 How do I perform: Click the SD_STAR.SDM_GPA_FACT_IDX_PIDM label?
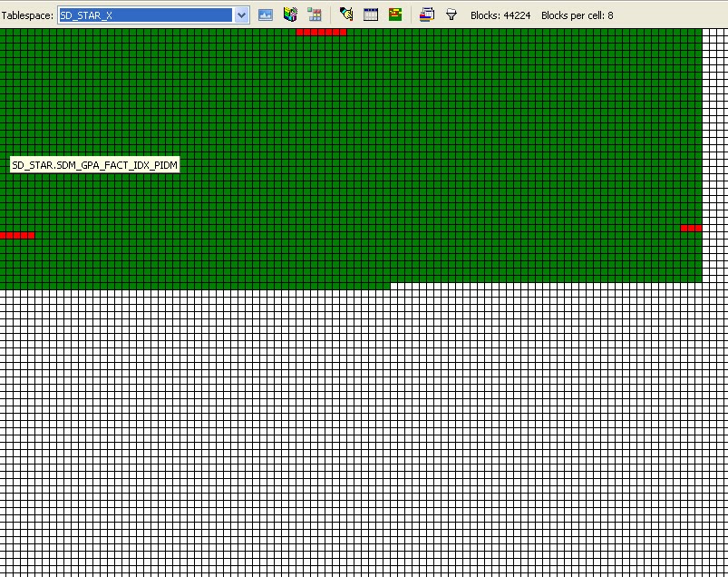pos(93,164)
